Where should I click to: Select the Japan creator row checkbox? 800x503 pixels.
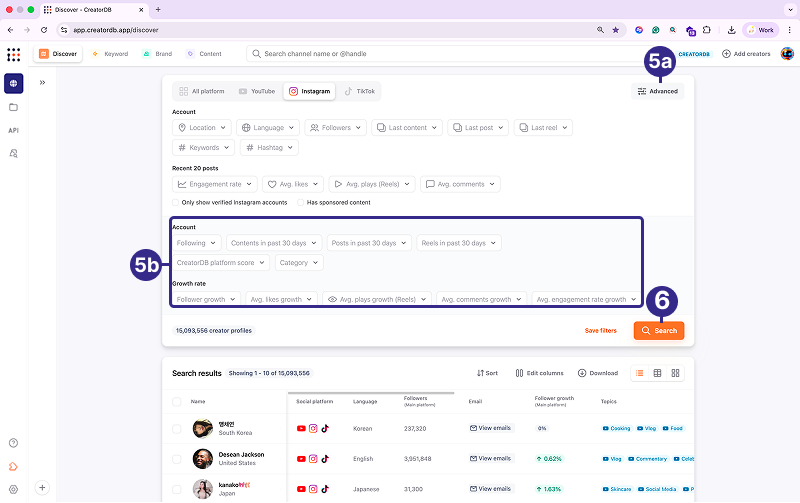(177, 489)
